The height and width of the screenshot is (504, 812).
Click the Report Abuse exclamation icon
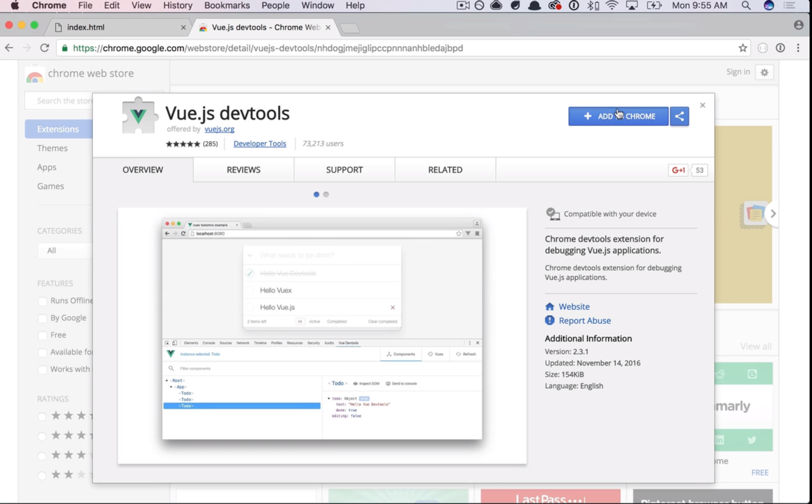550,321
